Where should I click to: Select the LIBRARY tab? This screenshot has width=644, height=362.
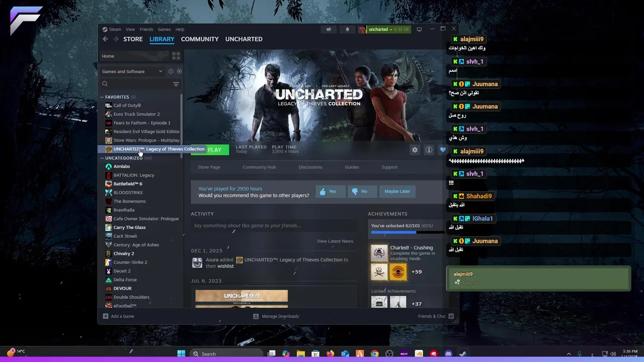[x=162, y=39]
